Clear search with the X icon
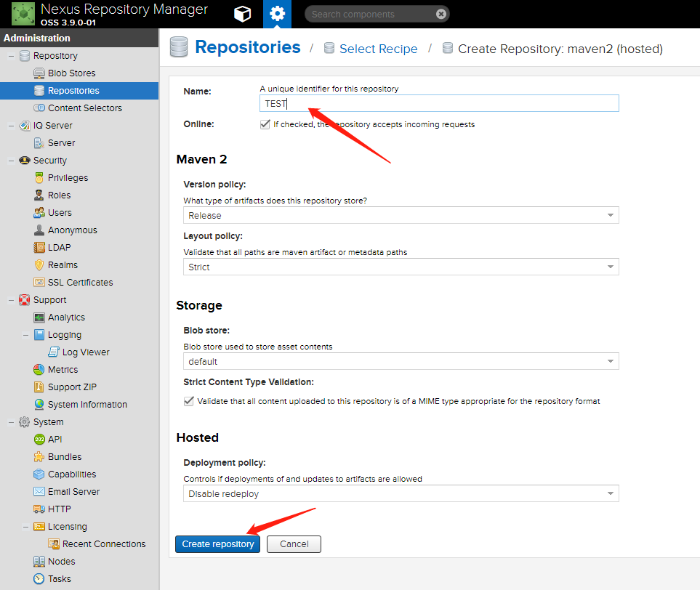 pyautogui.click(x=441, y=15)
